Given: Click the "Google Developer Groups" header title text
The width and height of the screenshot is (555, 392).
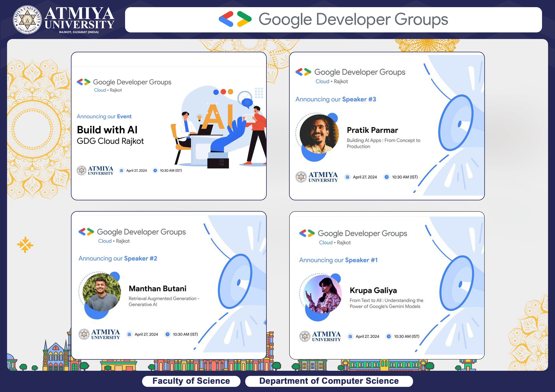Looking at the screenshot, I should coord(353,20).
